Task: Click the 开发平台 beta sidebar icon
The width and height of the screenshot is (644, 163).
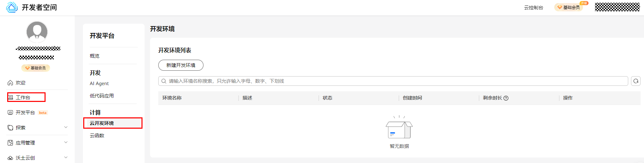Action: point(10,113)
